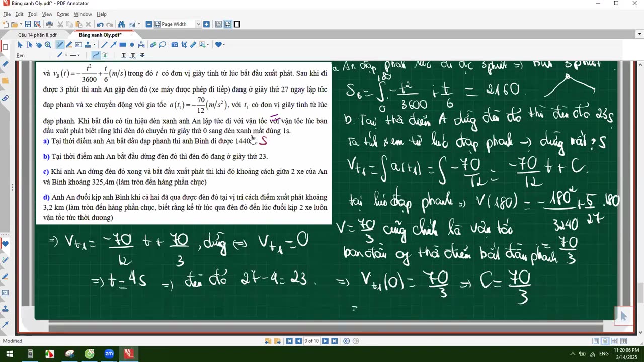Create a new document from toolbar
Image resolution: width=644 pixels, height=362 pixels.
[x=6, y=24]
